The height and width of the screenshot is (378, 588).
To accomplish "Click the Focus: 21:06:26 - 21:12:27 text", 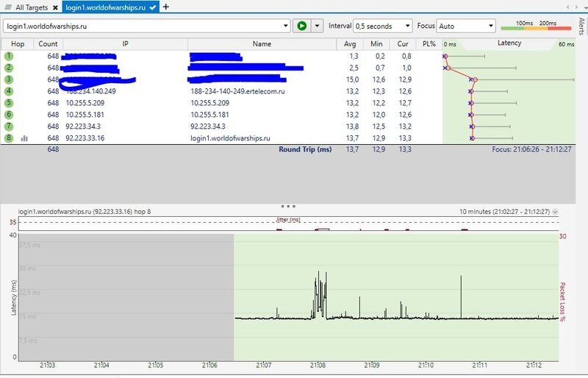I will click(531, 149).
